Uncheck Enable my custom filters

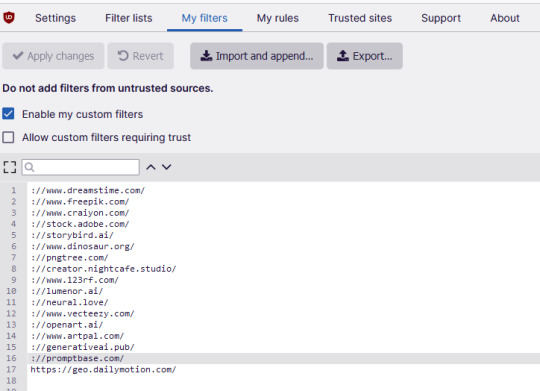tap(8, 114)
